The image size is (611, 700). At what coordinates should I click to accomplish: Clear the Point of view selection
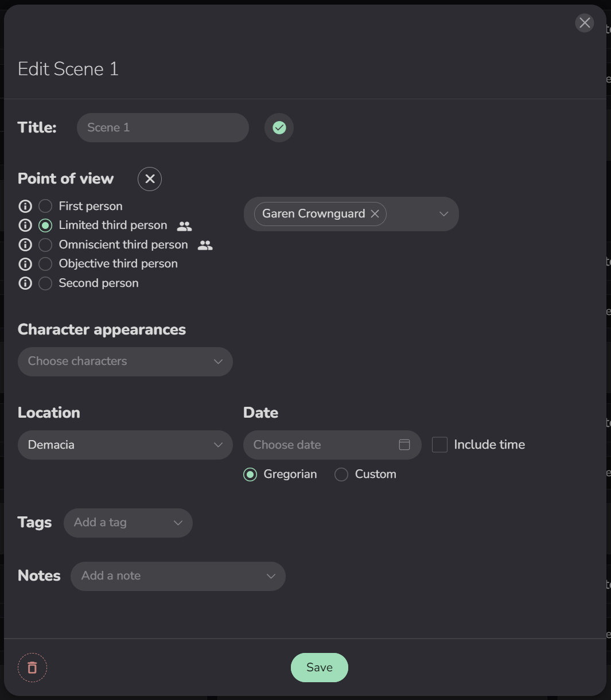pos(150,179)
